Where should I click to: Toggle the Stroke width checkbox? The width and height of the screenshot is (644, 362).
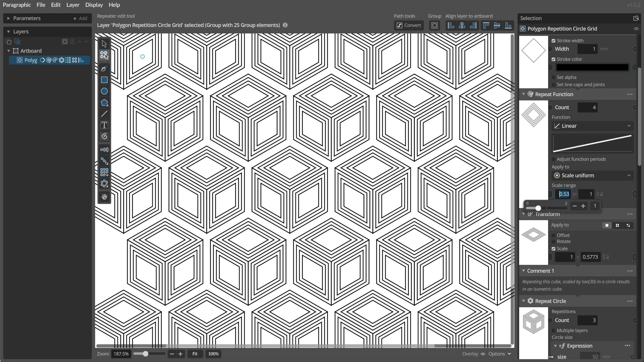(x=553, y=41)
